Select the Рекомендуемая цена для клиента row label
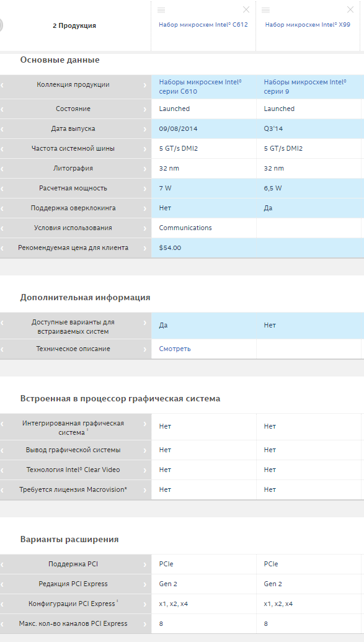Image resolution: width=364 pixels, height=642 pixels. point(73,247)
